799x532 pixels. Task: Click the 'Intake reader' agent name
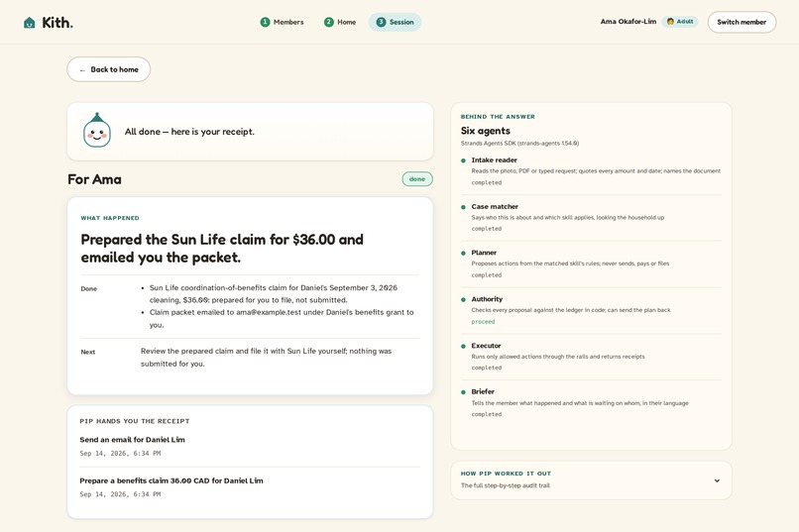(x=495, y=160)
